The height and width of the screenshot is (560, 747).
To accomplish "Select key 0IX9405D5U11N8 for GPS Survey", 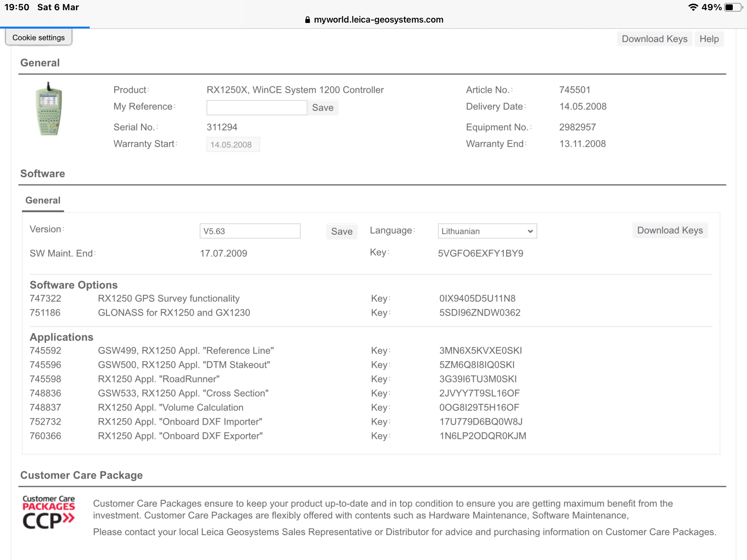I will (477, 299).
